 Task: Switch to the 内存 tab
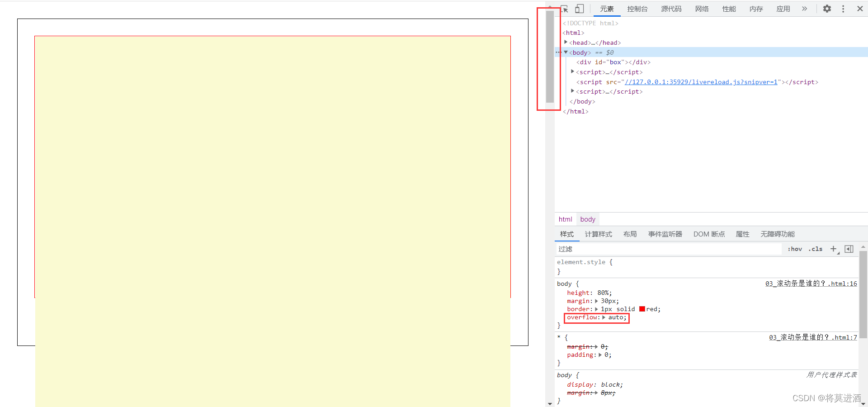(756, 9)
